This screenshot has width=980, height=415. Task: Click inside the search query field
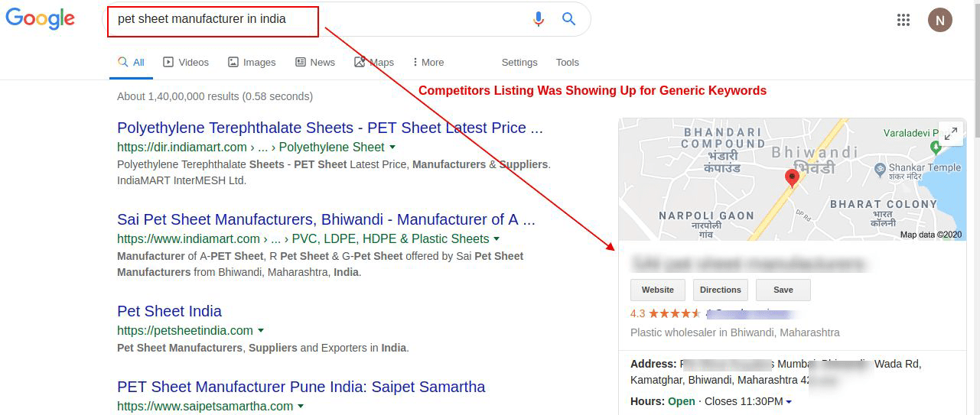click(x=321, y=19)
